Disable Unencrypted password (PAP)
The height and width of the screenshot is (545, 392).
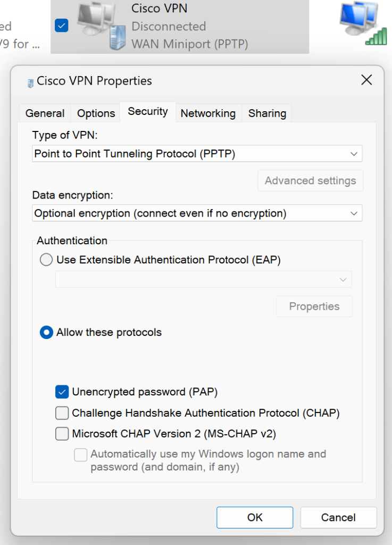[62, 392]
